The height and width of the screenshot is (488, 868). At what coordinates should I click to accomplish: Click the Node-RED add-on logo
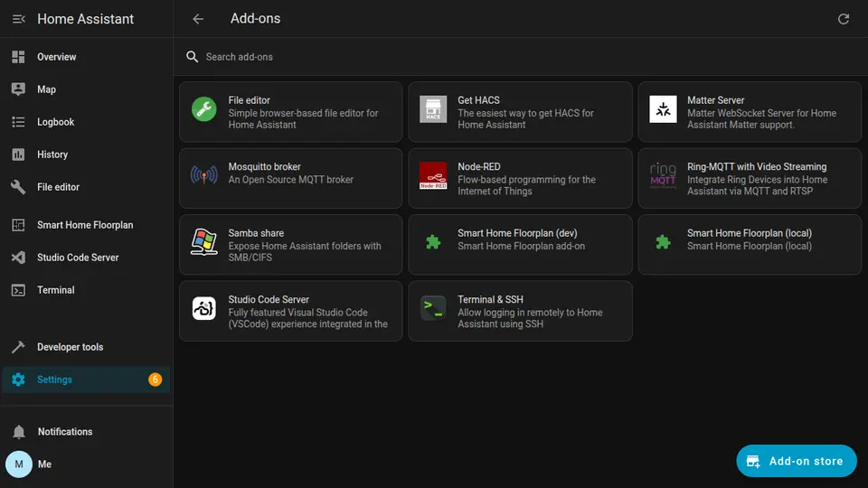433,175
